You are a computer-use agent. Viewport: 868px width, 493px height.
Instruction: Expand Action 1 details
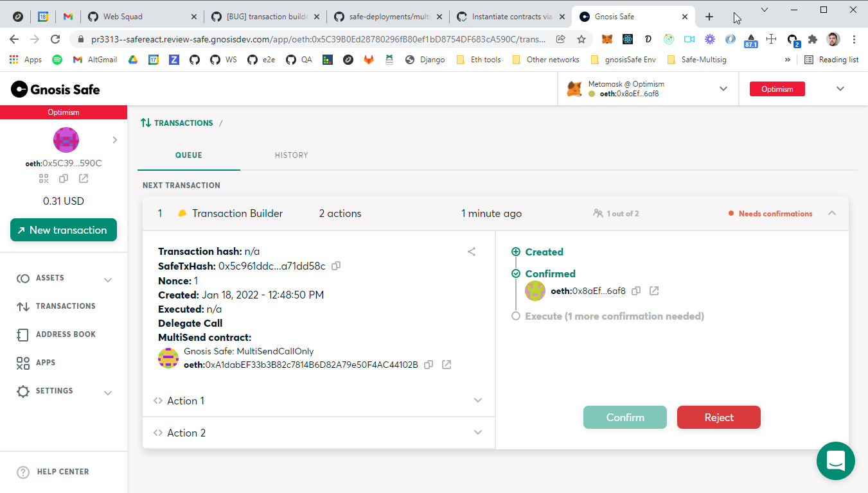click(319, 401)
